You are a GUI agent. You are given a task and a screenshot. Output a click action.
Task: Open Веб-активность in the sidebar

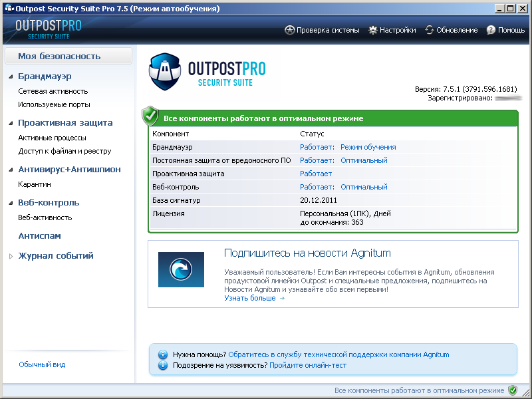pos(45,217)
